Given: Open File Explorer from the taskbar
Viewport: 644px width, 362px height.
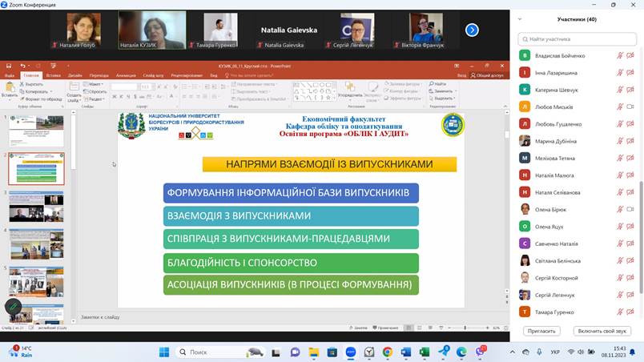Looking at the screenshot, I should coord(314,352).
